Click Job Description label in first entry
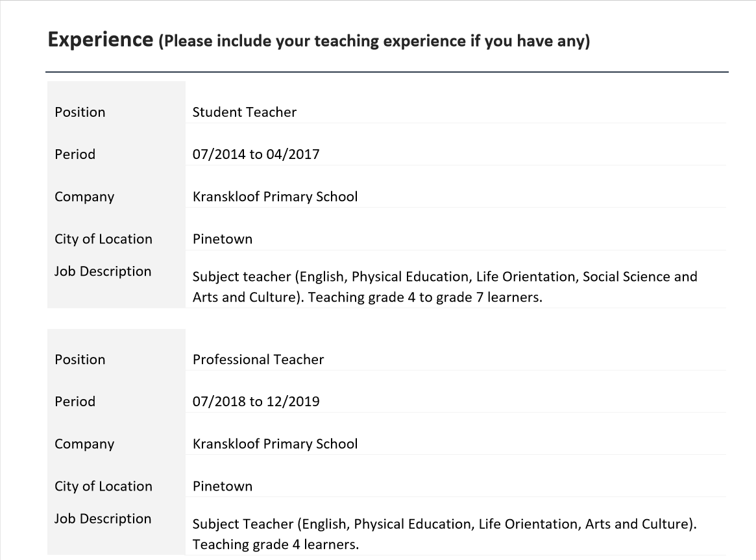This screenshot has height=560, width=756. 103,271
